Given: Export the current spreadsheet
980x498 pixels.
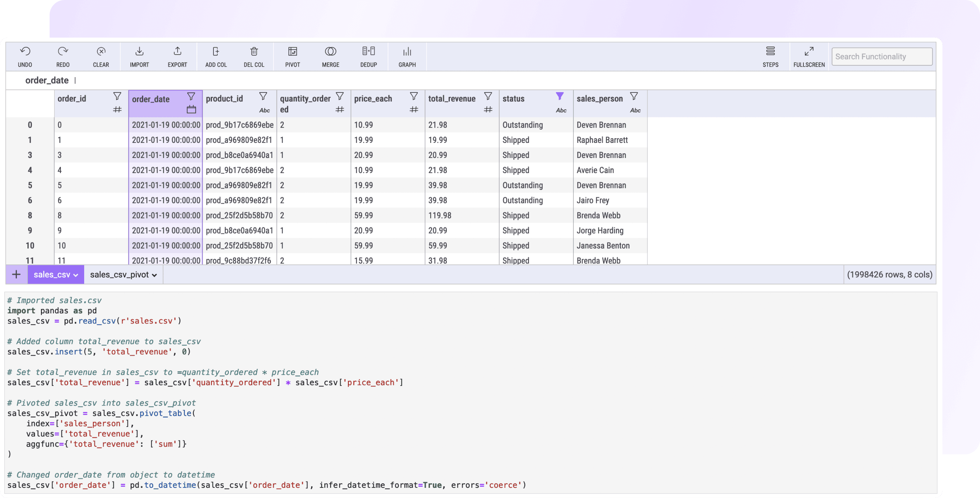Looking at the screenshot, I should [x=177, y=56].
